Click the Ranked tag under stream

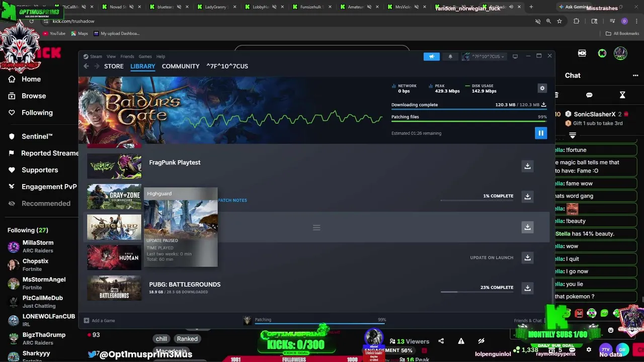pos(187,339)
